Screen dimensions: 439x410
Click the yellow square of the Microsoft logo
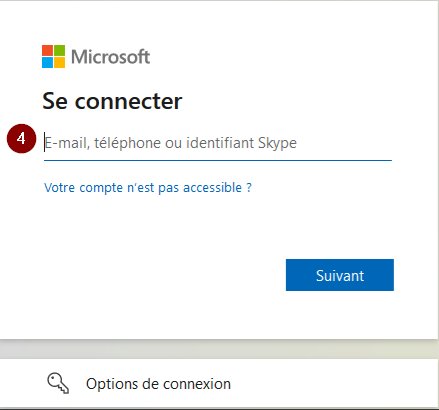(x=59, y=62)
